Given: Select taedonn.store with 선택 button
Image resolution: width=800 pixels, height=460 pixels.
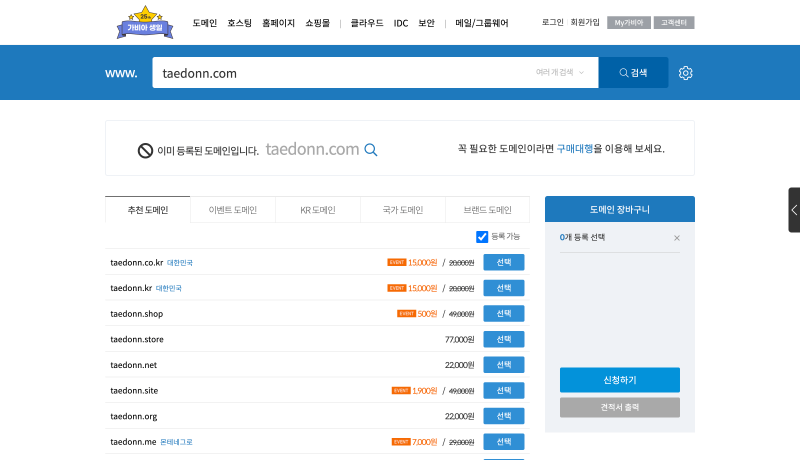Looking at the screenshot, I should (504, 339).
